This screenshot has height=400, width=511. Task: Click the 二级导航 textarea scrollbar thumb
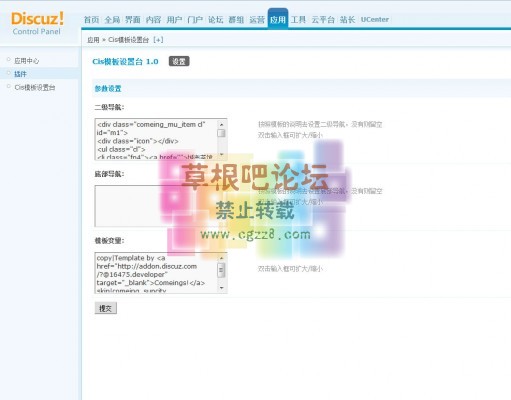pos(222,133)
